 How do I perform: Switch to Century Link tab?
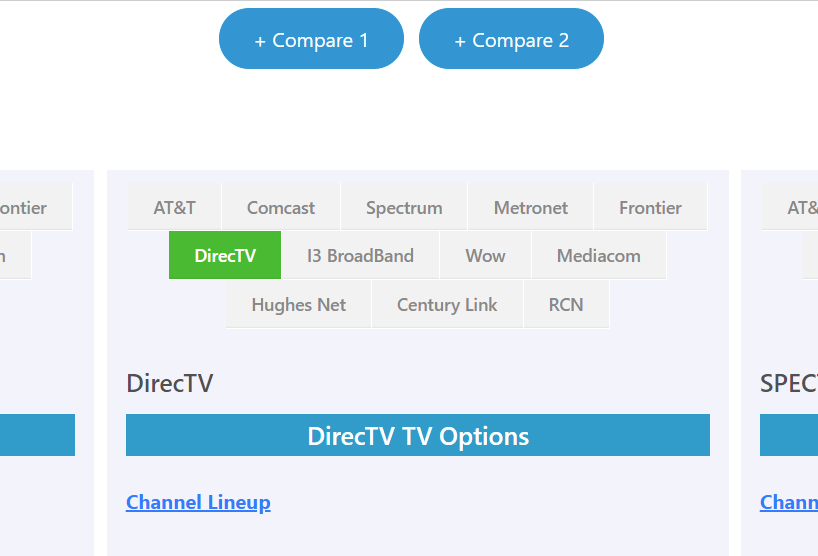(x=447, y=304)
